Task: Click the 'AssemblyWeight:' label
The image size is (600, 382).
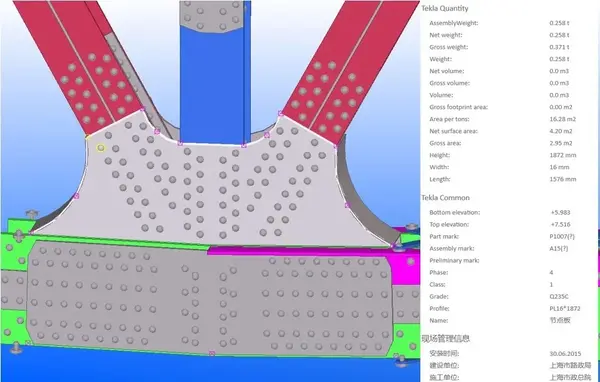Action: point(454,23)
